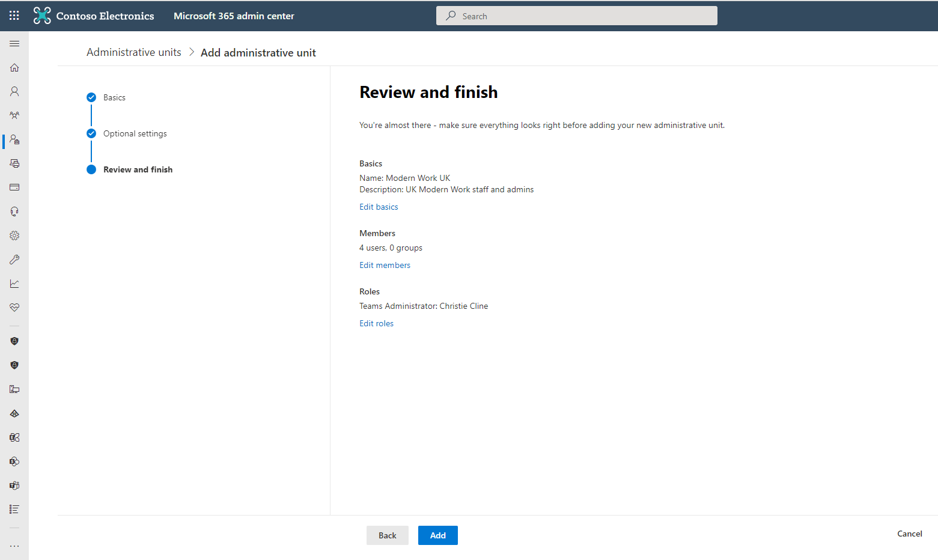Open the Teams admin center icon
938x560 pixels.
point(14,485)
